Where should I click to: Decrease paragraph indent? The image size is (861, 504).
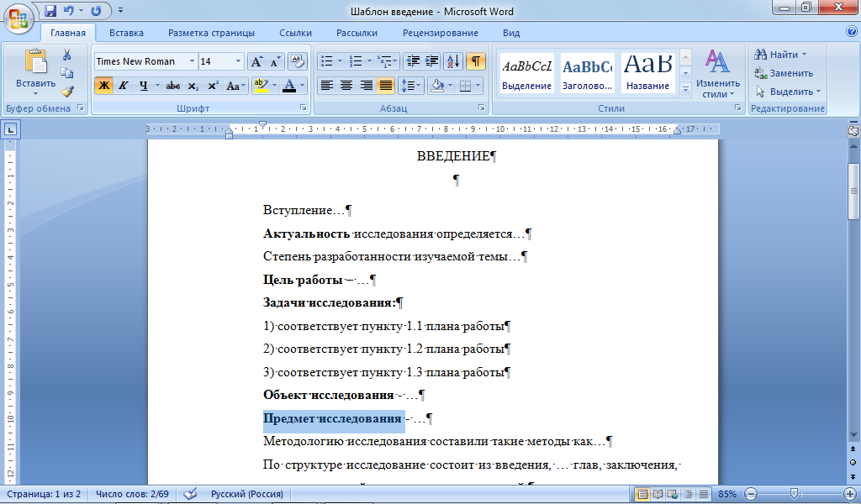[412, 61]
